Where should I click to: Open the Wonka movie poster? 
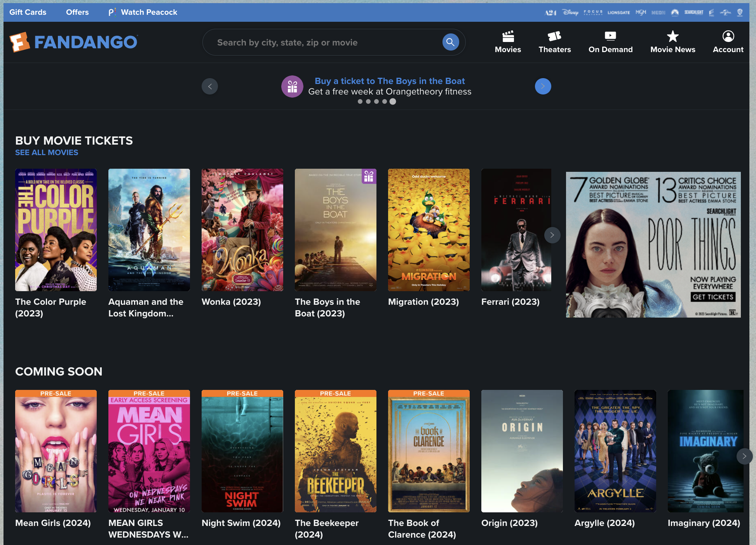(242, 230)
